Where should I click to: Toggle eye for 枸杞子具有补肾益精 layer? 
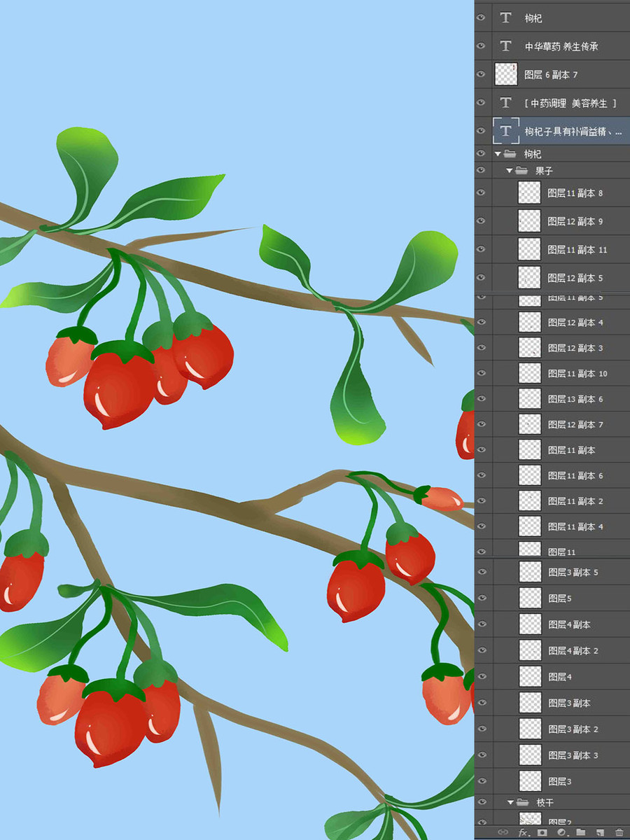[x=481, y=130]
